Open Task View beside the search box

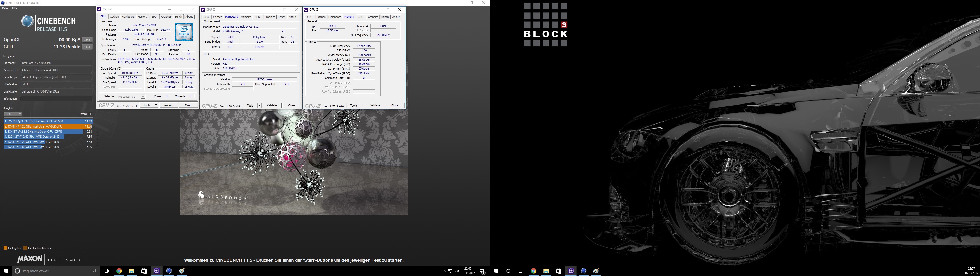point(106,271)
